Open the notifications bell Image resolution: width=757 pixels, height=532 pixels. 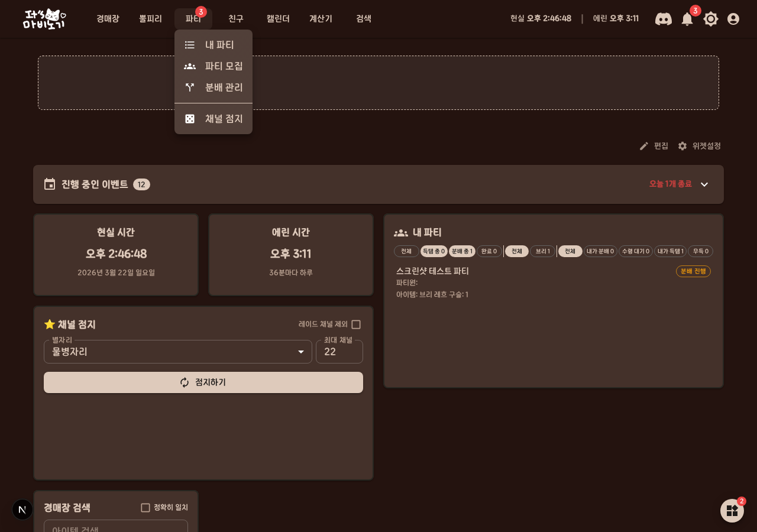coord(687,19)
